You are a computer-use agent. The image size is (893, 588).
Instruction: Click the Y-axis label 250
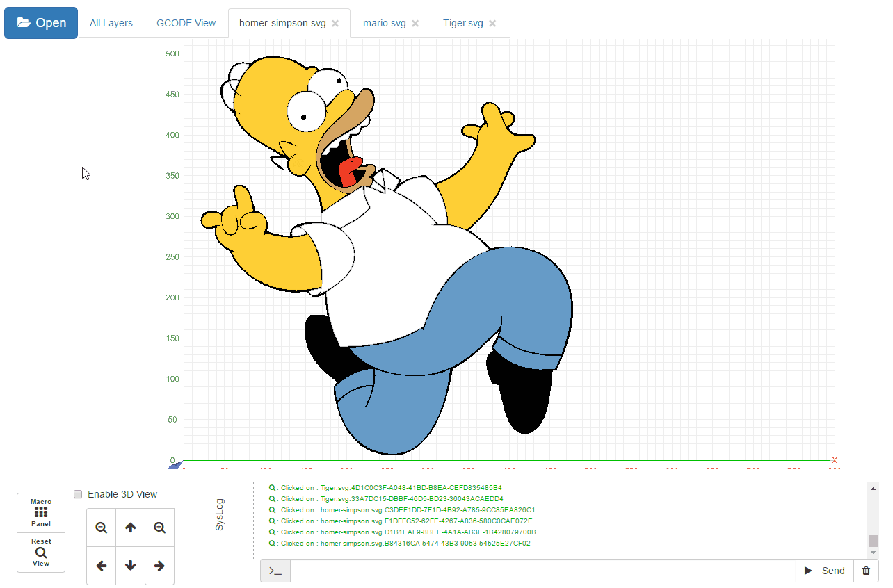click(x=172, y=257)
